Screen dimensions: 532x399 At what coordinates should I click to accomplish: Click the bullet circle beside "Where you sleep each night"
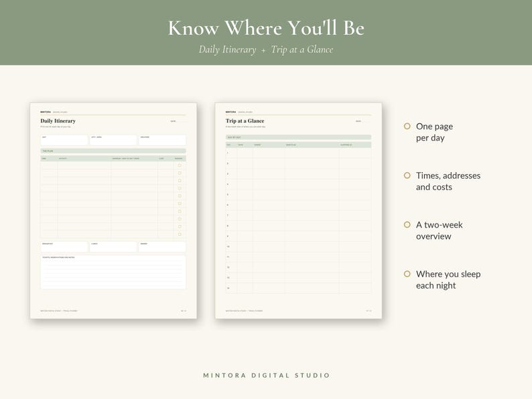[407, 274]
